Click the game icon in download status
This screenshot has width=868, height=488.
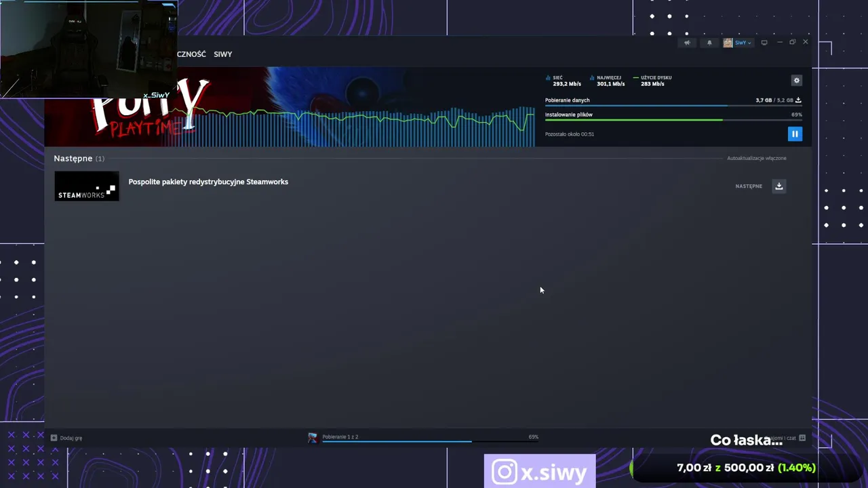(x=313, y=438)
